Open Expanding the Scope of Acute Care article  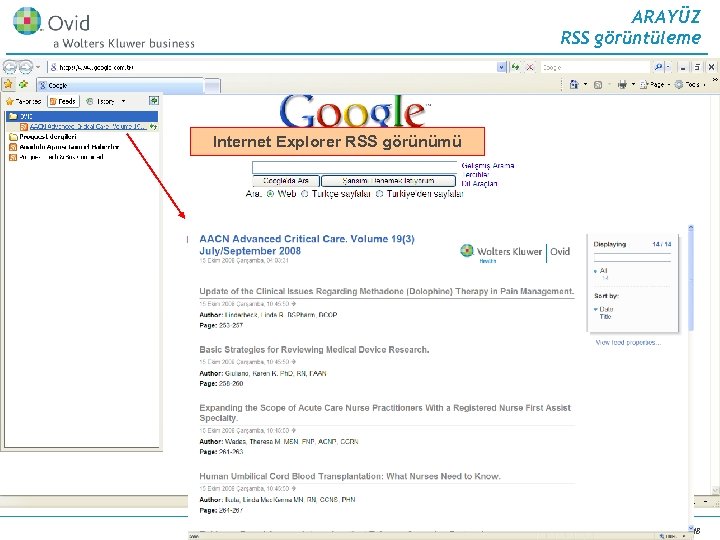click(x=385, y=413)
